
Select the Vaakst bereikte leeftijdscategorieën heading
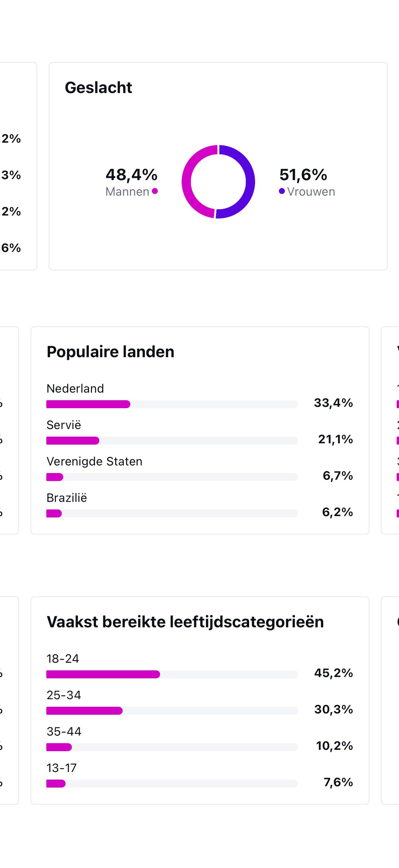click(x=185, y=622)
